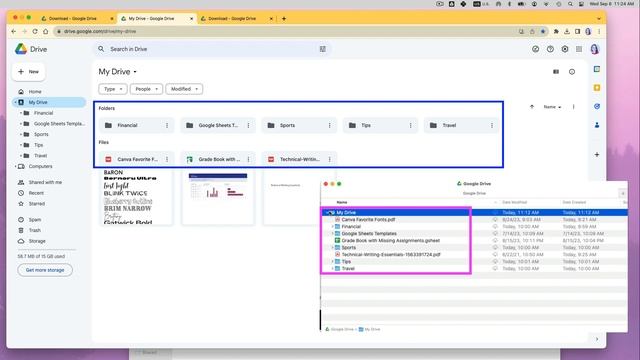Image resolution: width=640 pixels, height=360 pixels.
Task: Select Shared with me in the Drive sidebar
Action: pyautogui.click(x=49, y=182)
